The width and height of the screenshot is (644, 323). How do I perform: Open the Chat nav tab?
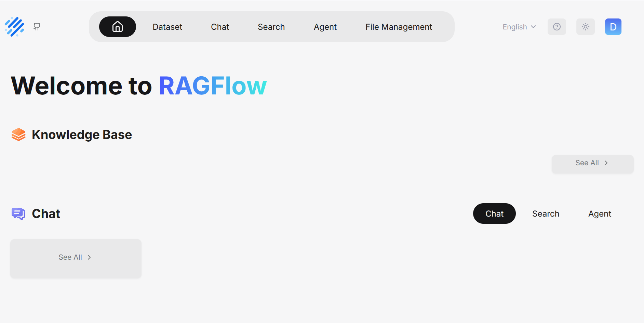click(x=220, y=27)
